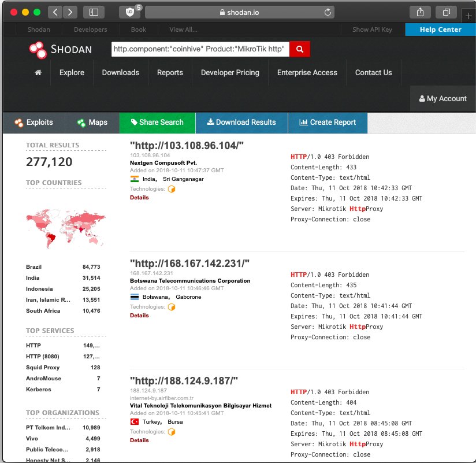
Task: Open the Maps tab
Action: (x=92, y=123)
